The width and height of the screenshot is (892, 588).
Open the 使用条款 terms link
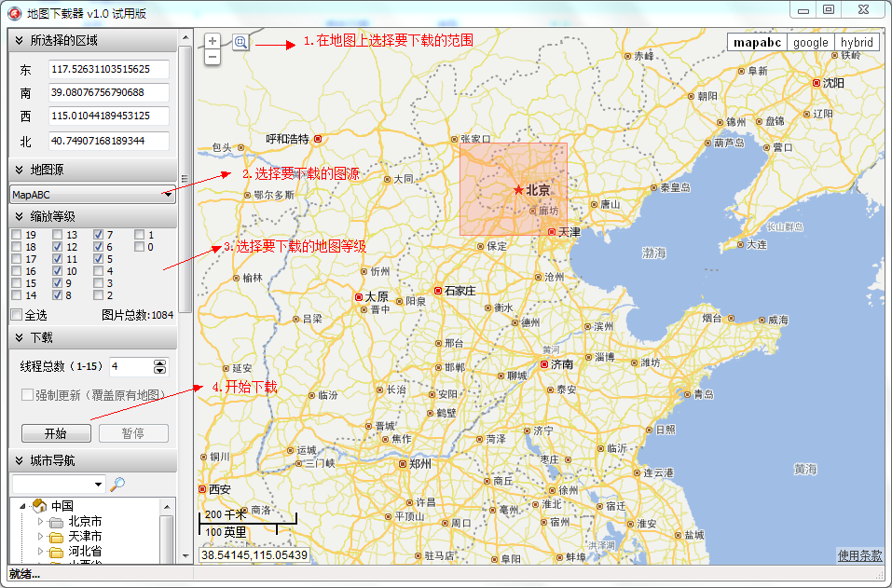tap(859, 555)
